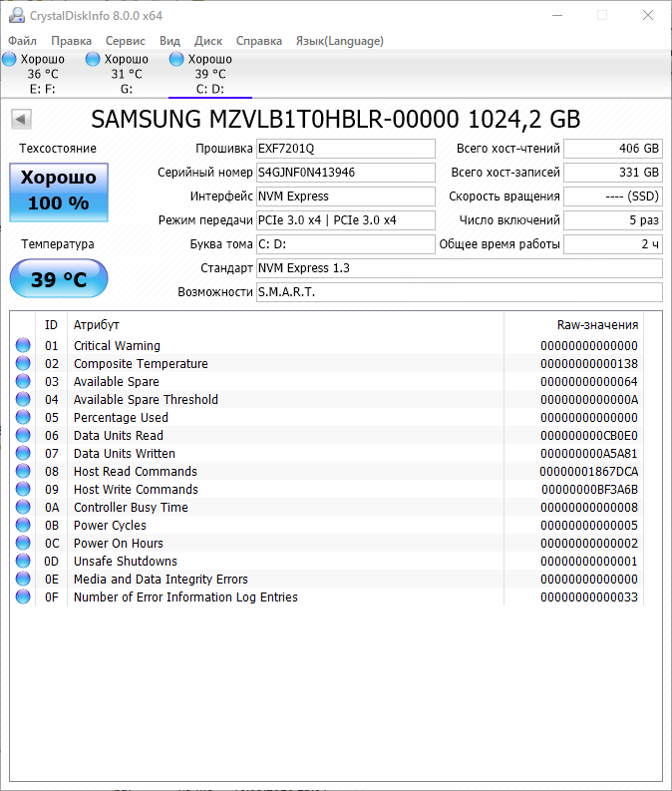Select disk C: D: at 39 °C
The height and width of the screenshot is (791, 672).
(x=210, y=74)
